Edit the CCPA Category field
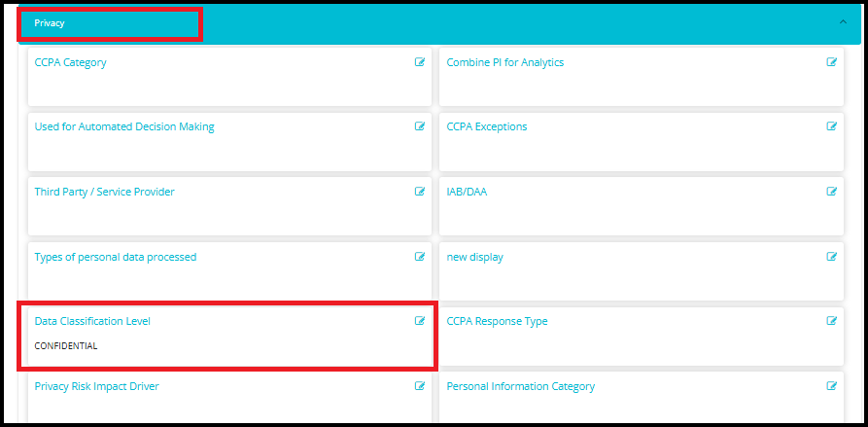 point(420,62)
